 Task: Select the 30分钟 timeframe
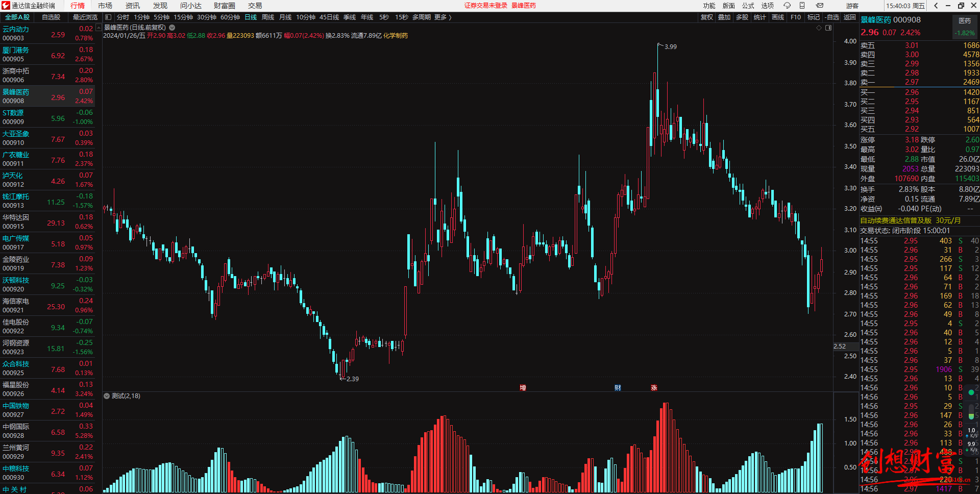tap(207, 17)
